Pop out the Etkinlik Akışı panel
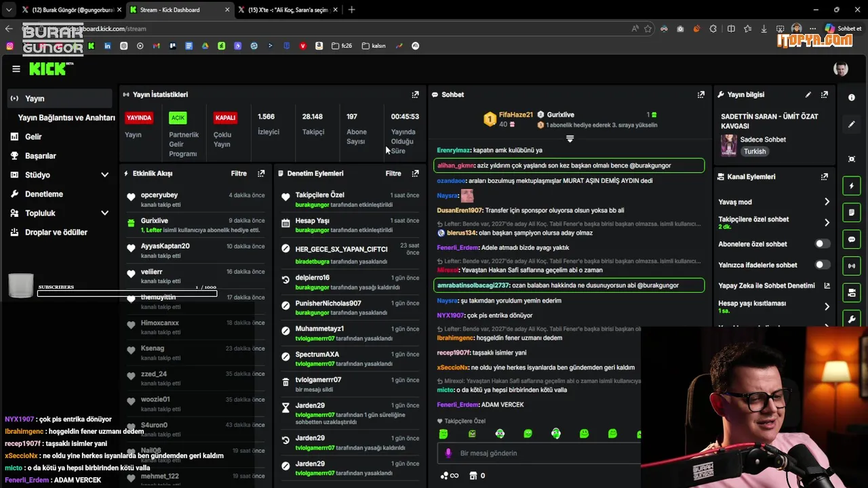 click(x=261, y=174)
